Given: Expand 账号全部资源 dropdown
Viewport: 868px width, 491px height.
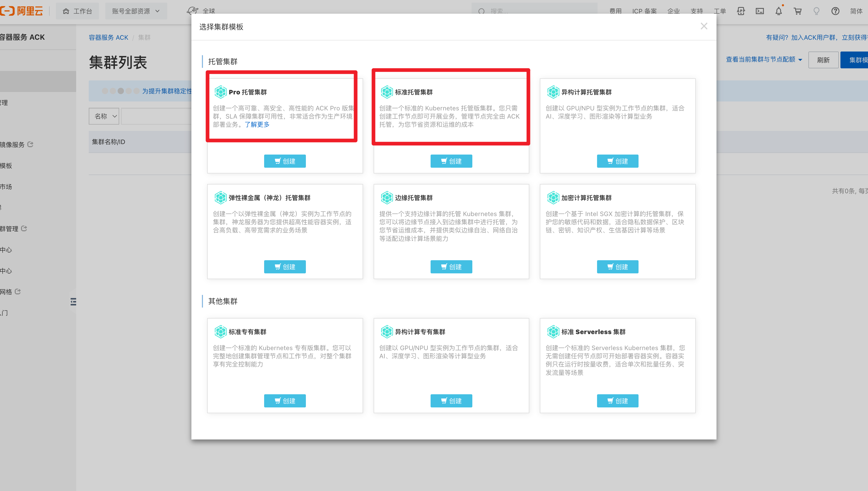Looking at the screenshot, I should 136,11.
